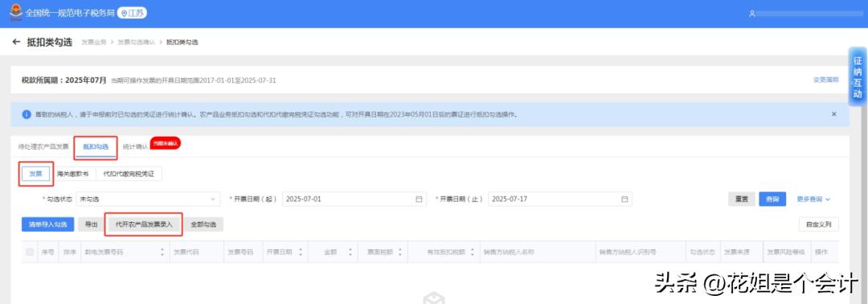Click the 变更属期 link
This screenshot has height=304, width=868.
[825, 80]
